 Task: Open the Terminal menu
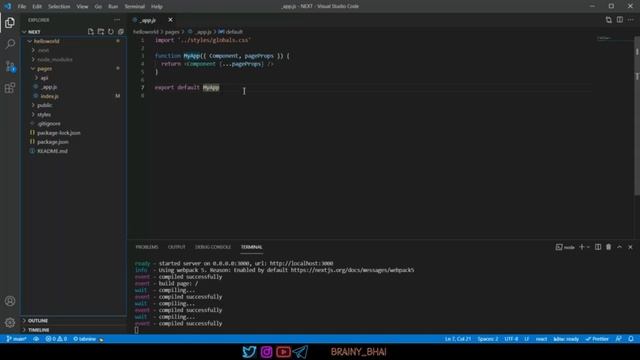tap(134, 7)
